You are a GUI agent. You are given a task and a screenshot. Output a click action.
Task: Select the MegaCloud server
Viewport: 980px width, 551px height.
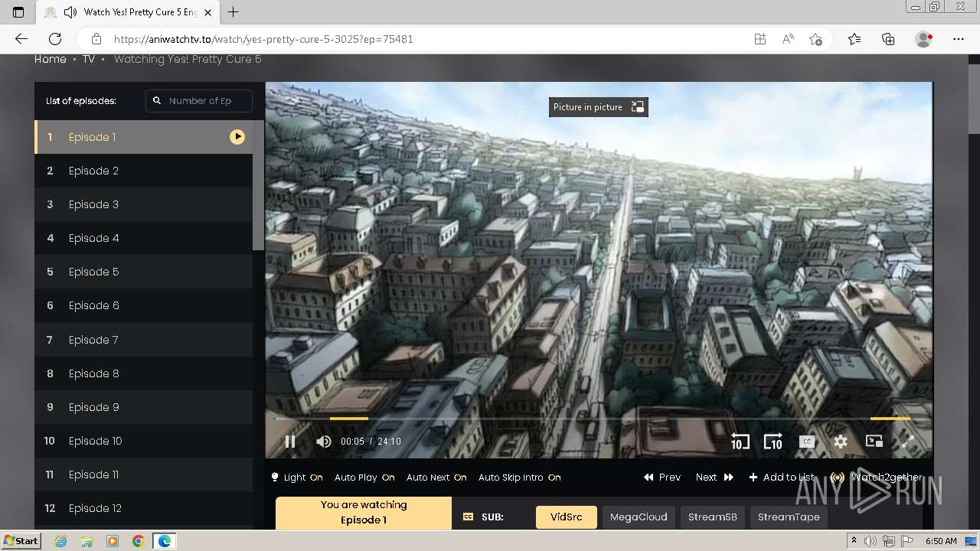click(x=639, y=517)
